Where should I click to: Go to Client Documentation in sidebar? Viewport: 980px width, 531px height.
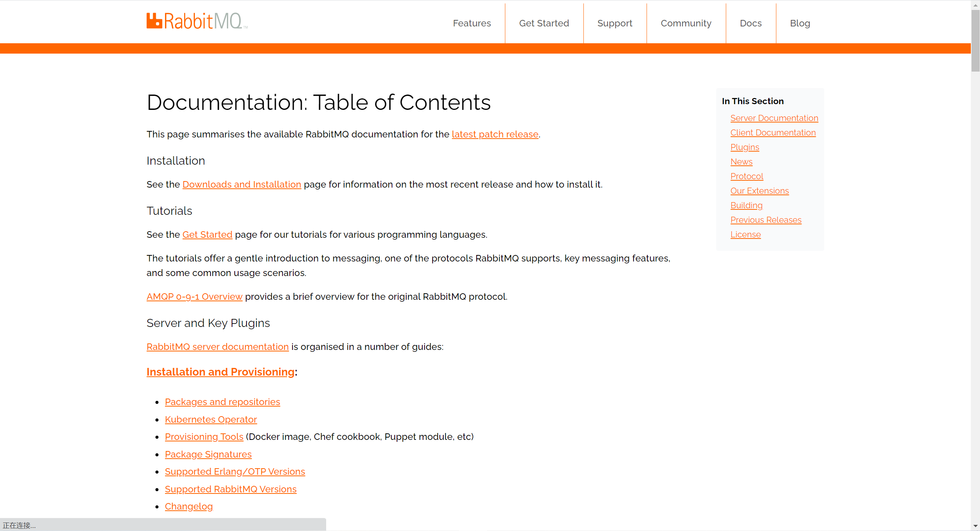click(773, 133)
